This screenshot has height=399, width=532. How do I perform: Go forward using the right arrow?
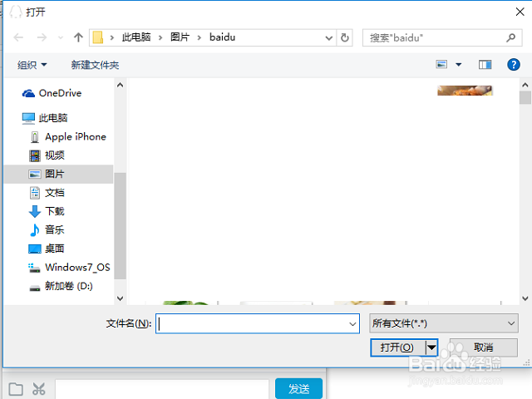[42, 37]
